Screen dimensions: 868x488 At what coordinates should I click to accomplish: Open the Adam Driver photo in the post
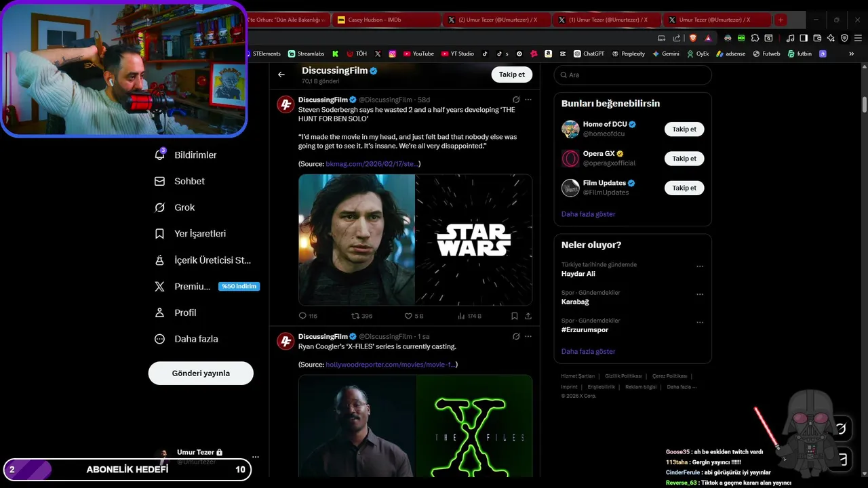tap(357, 240)
